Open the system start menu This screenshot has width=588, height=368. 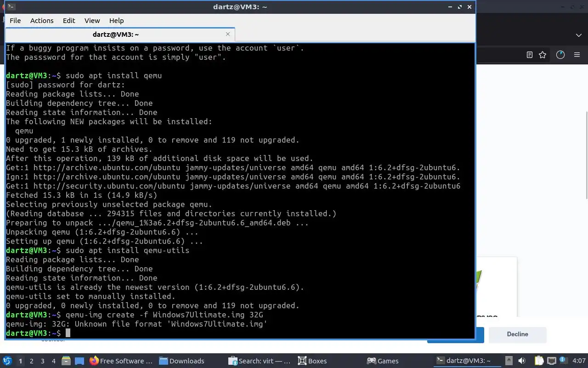(7, 361)
